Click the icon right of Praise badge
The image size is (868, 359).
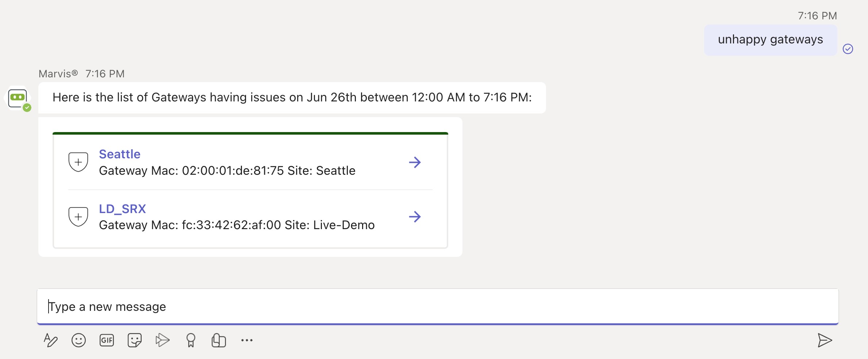click(219, 340)
